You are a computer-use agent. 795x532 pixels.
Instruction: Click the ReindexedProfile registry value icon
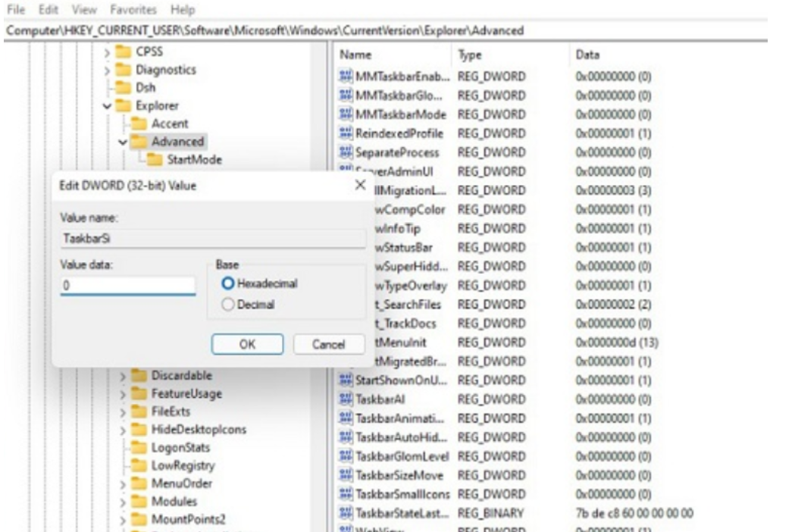346,133
